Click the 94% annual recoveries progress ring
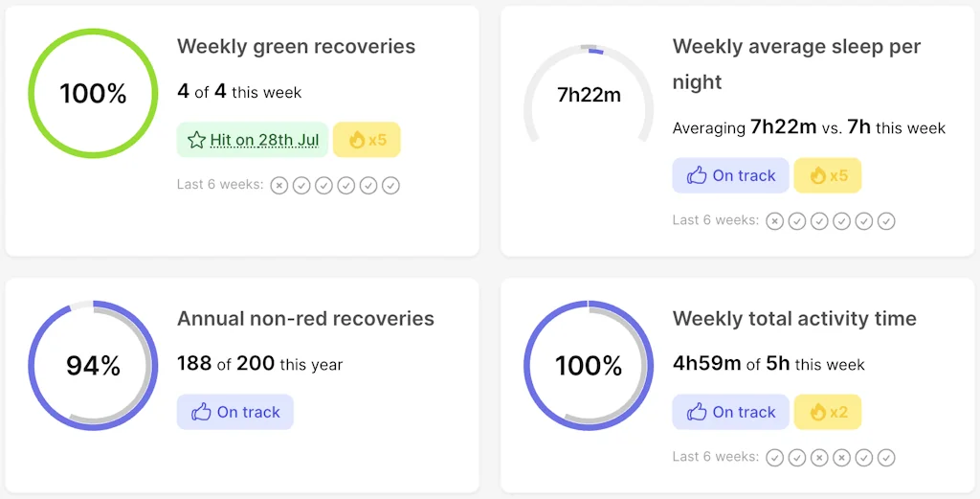The image size is (980, 499). (32, 366)
